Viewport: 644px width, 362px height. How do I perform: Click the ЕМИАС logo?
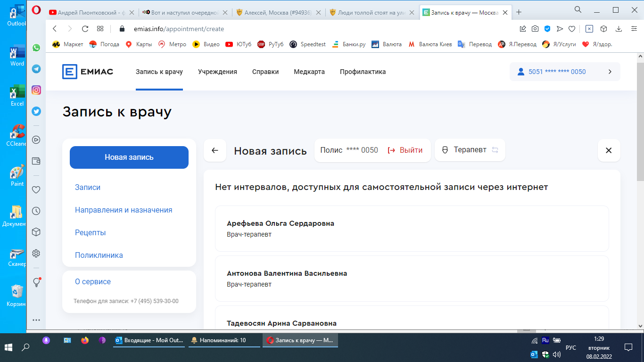88,72
